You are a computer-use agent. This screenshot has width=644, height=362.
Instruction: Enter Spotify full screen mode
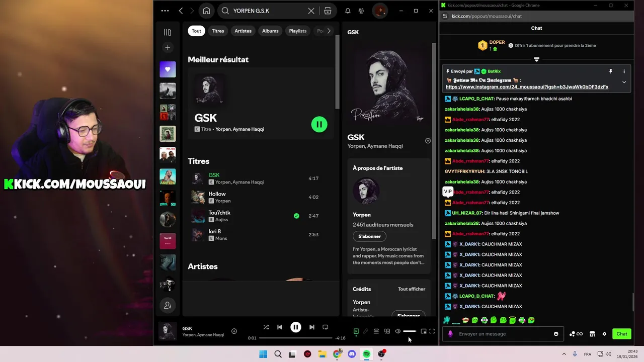[432, 331]
